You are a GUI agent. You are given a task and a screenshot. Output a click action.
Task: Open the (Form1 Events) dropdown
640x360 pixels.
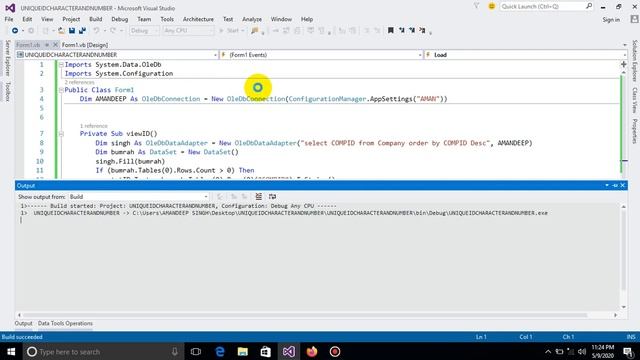[321, 55]
